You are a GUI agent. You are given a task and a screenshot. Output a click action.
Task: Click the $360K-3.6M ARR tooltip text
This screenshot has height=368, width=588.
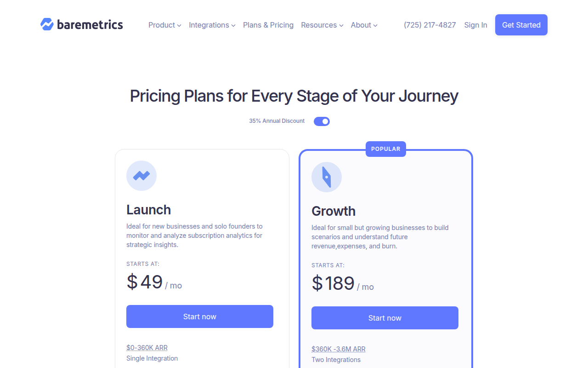click(x=339, y=349)
